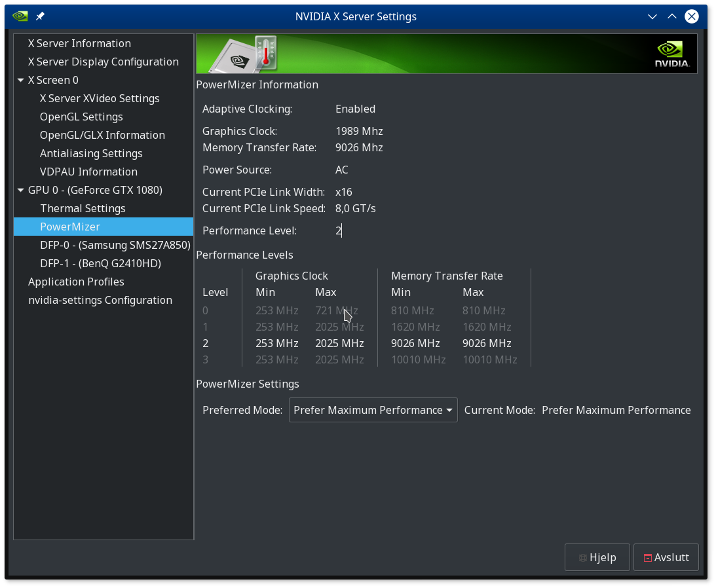The image size is (716, 588).
Task: Collapse the X Screen 0 tree node
Action: [x=20, y=80]
